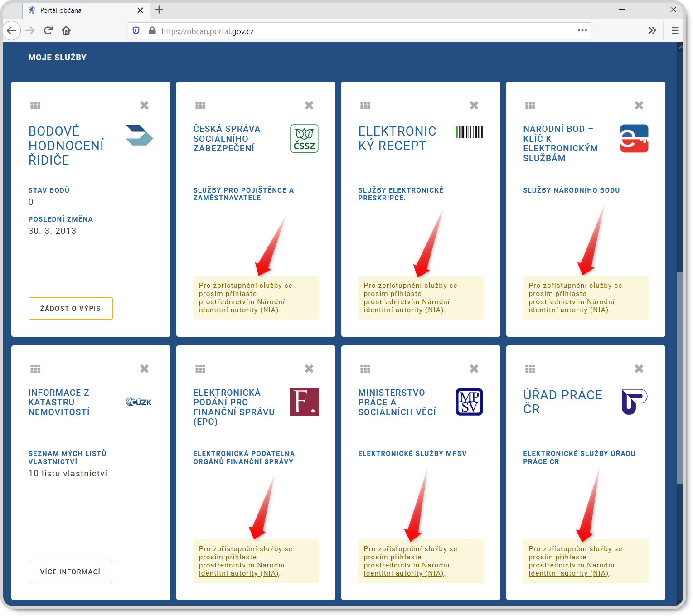Open NIA link in EPO card
Viewport: 693px width, 616px height.
(242, 569)
